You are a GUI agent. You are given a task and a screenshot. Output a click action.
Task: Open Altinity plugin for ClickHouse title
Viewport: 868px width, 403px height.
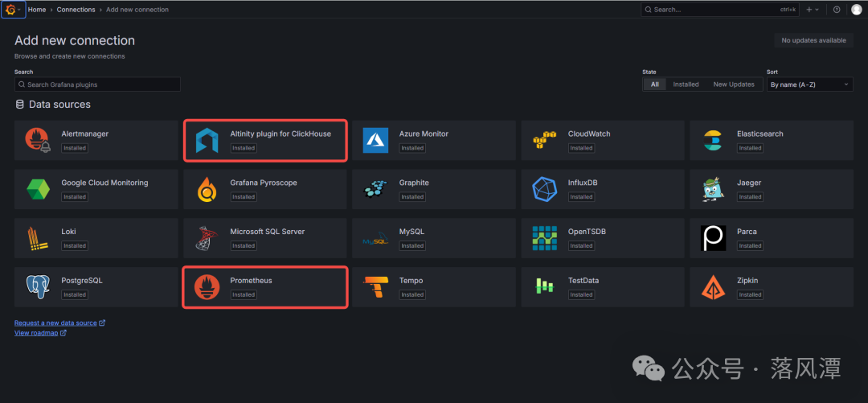point(280,134)
